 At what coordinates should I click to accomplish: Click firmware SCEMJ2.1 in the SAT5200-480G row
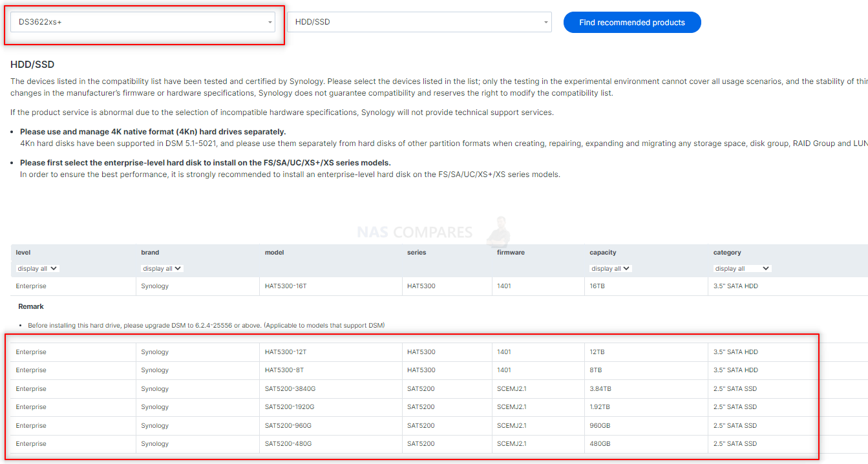tap(512, 444)
